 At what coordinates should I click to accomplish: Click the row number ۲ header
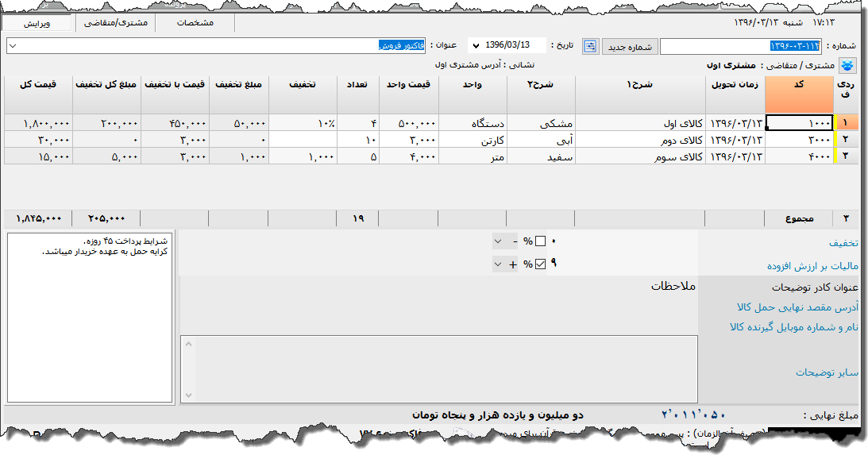click(x=846, y=140)
